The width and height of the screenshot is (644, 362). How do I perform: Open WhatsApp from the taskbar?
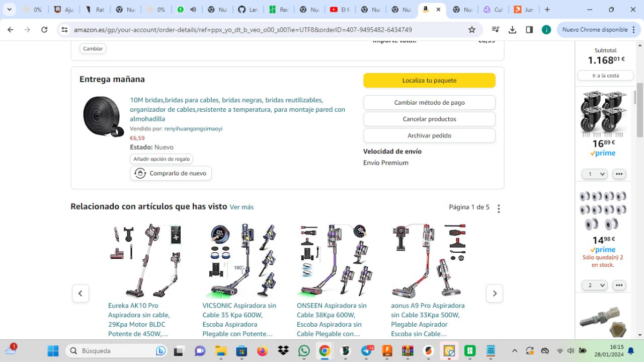coord(304,351)
